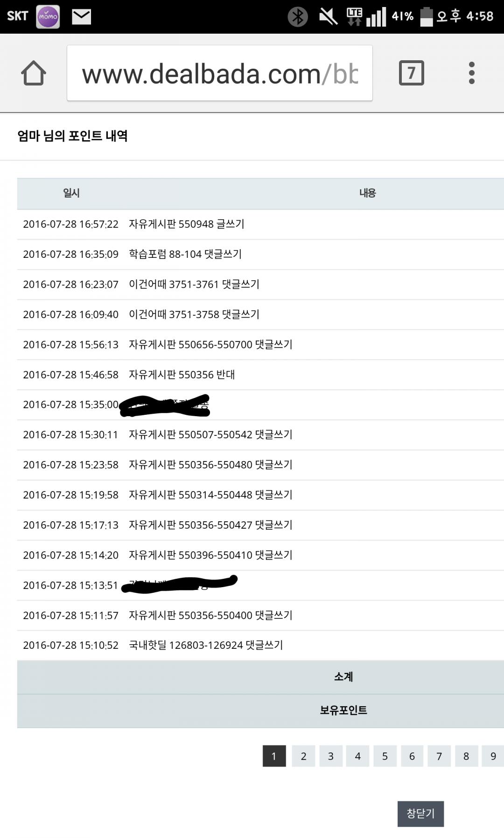Image resolution: width=504 pixels, height=838 pixels.
Task: Tap the browser home icon
Action: [x=34, y=73]
